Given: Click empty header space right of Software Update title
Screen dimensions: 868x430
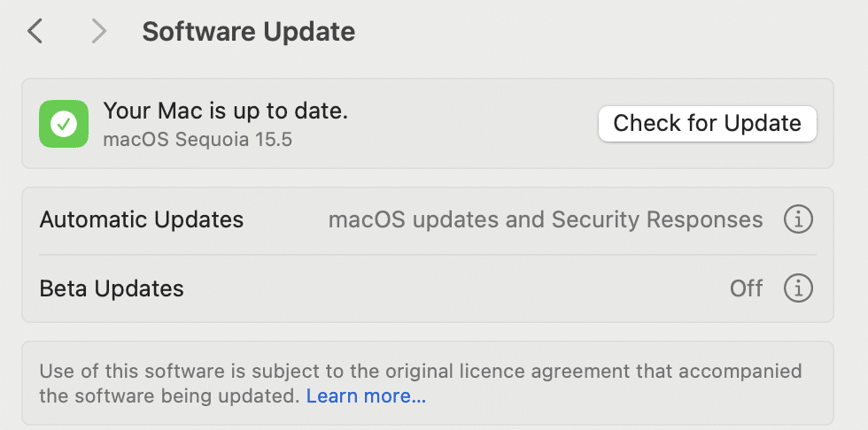Looking at the screenshot, I should click(x=609, y=32).
